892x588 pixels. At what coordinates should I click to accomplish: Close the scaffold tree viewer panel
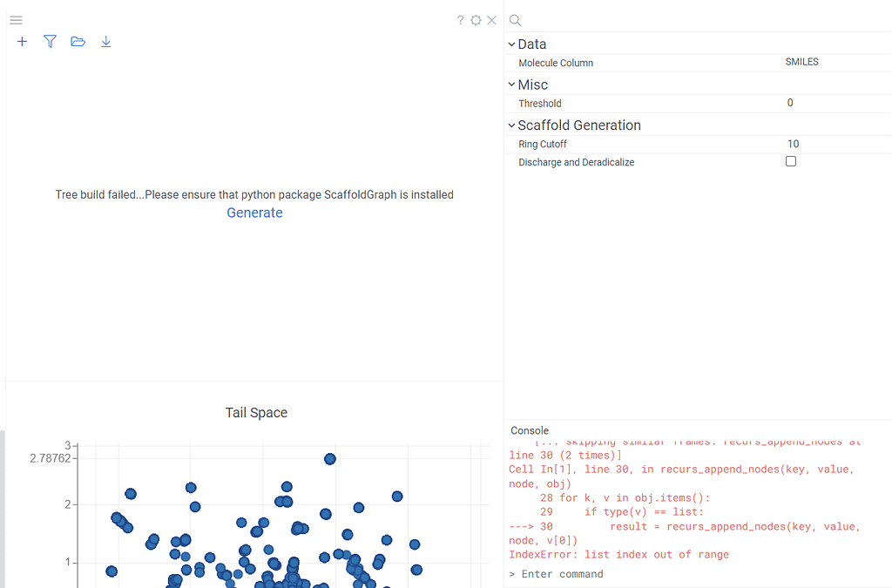pos(492,21)
